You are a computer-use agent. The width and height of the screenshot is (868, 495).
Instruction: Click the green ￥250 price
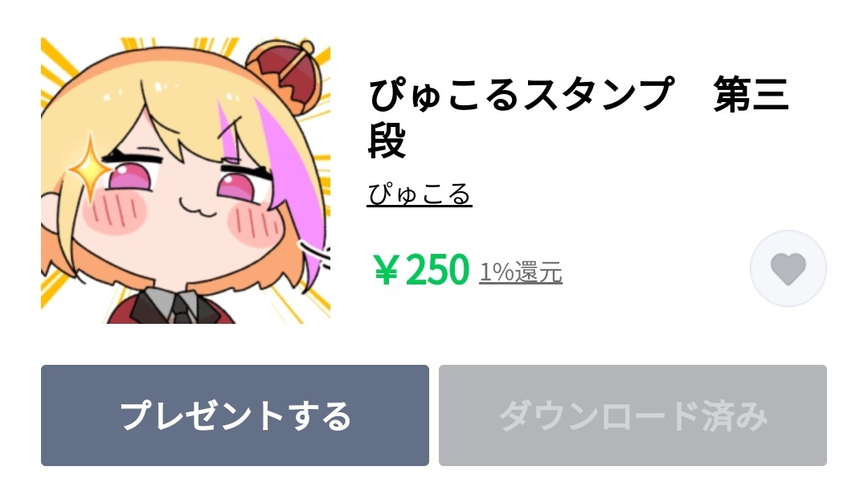(x=422, y=270)
